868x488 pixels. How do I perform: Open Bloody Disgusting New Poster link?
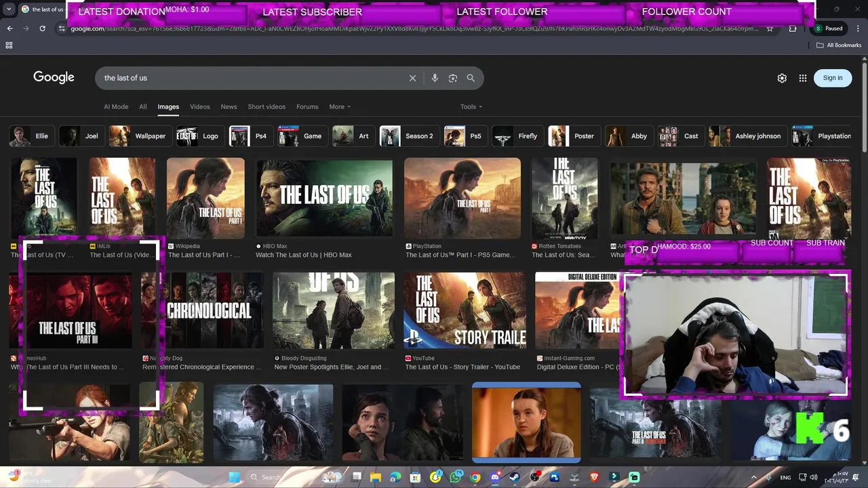(332, 367)
